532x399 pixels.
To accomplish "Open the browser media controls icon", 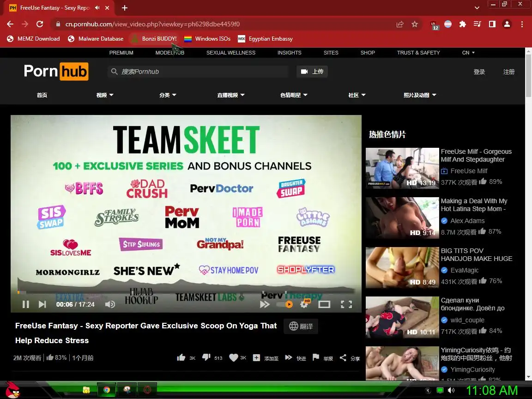I will pos(478,24).
